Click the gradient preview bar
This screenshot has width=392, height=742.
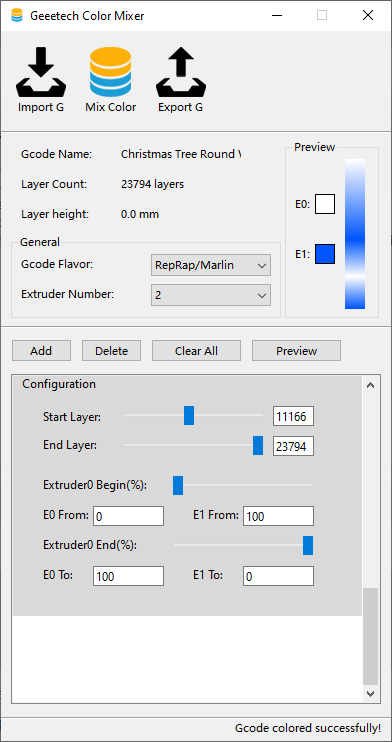pyautogui.click(x=355, y=234)
